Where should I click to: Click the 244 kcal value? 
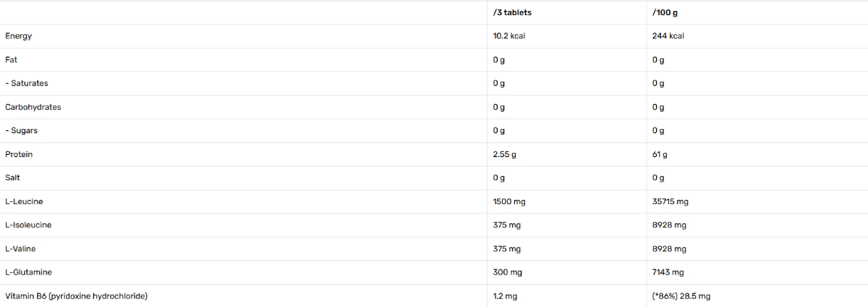[668, 36]
